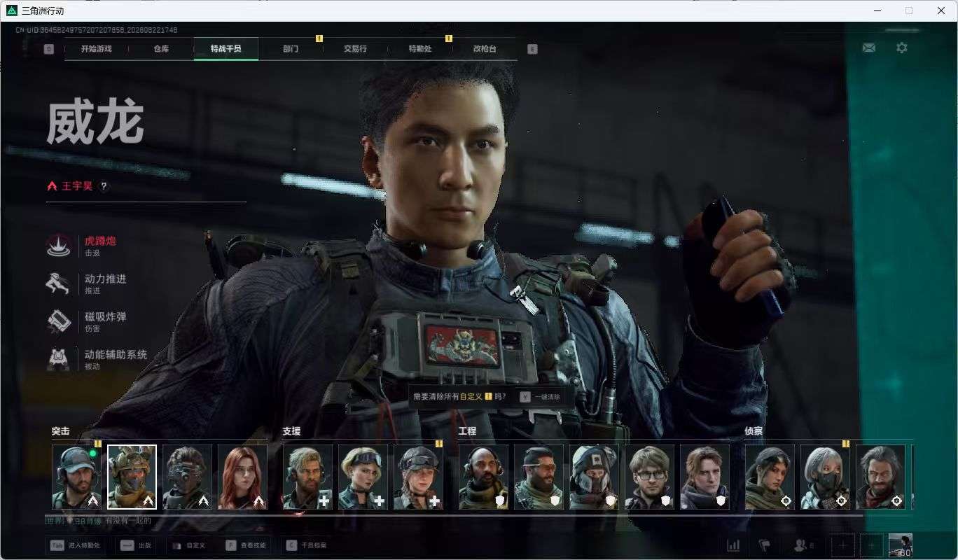Click the 支援 class label
This screenshot has width=958, height=560.
click(291, 431)
